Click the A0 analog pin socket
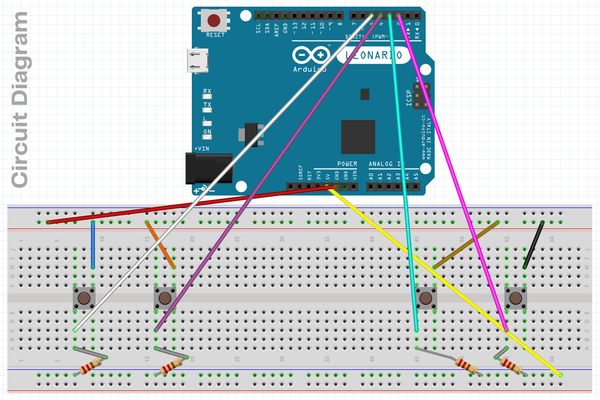 [371, 186]
